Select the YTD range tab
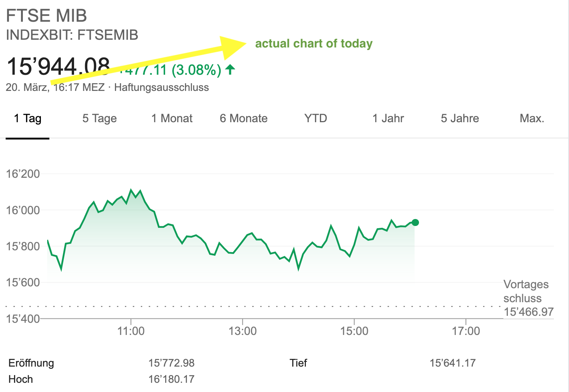This screenshot has height=392, width=569. coord(316,119)
